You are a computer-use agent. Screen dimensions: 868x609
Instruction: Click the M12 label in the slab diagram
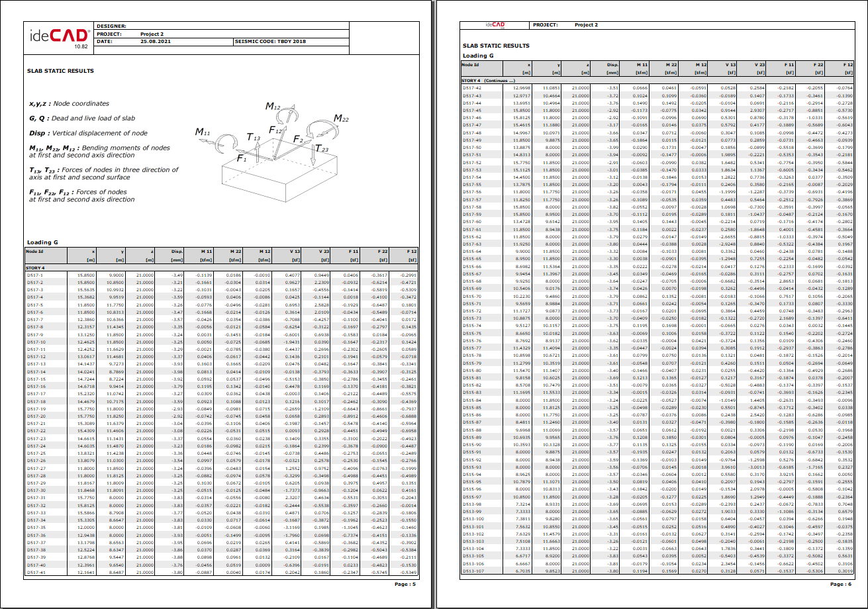273,107
